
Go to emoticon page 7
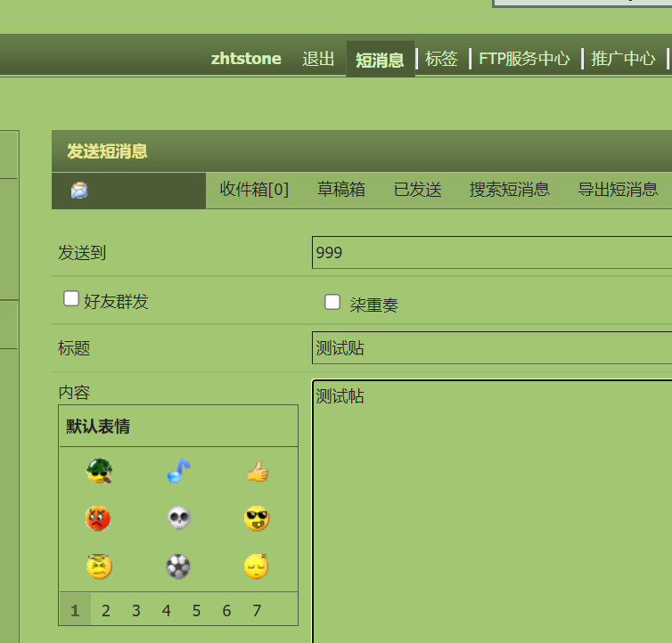point(257,610)
